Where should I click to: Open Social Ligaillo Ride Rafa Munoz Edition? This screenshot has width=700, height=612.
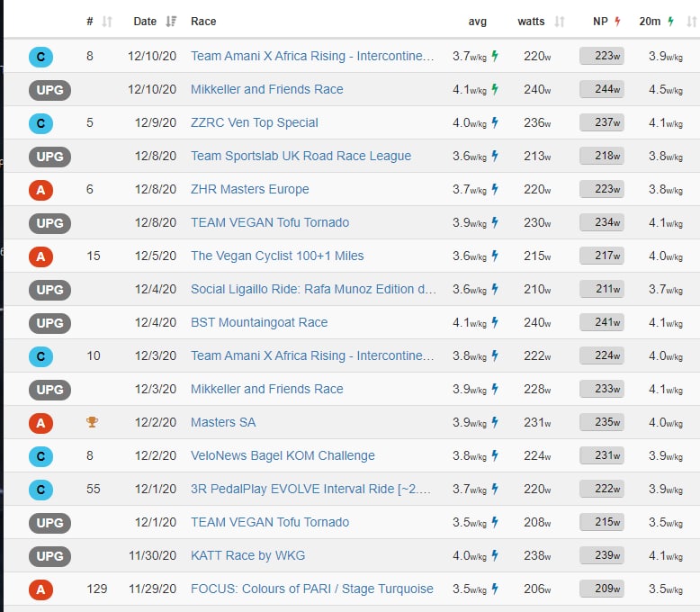point(313,289)
